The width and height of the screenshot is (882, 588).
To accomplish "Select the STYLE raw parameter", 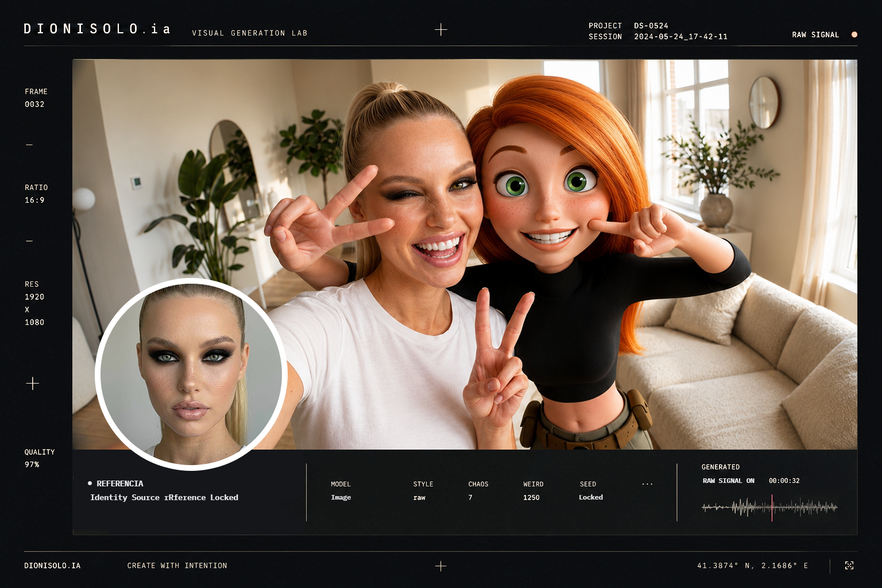I will [423, 490].
